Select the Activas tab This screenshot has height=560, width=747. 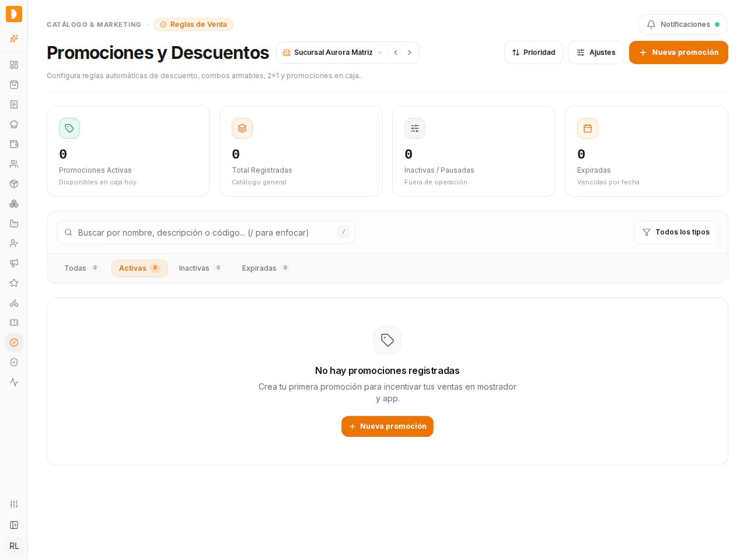139,268
